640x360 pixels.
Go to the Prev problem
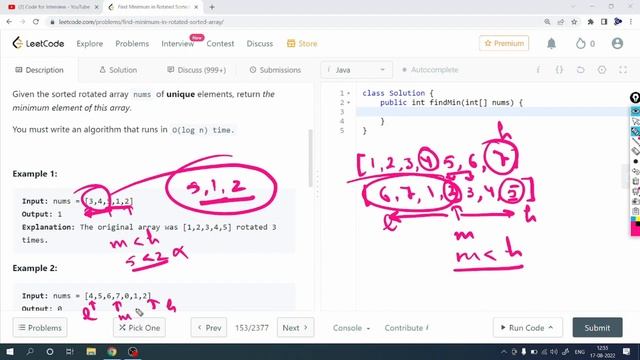pyautogui.click(x=209, y=327)
